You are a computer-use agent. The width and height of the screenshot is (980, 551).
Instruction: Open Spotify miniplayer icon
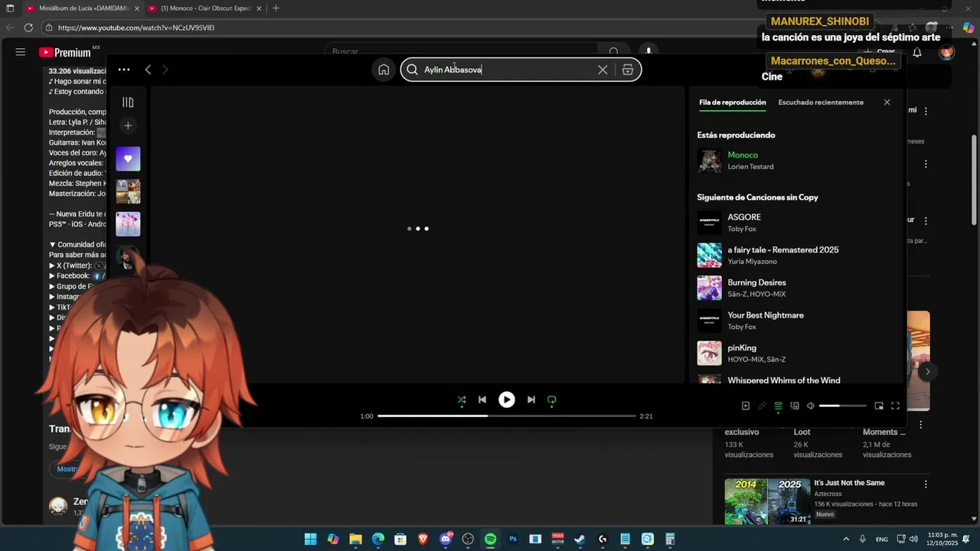pyautogui.click(x=879, y=406)
